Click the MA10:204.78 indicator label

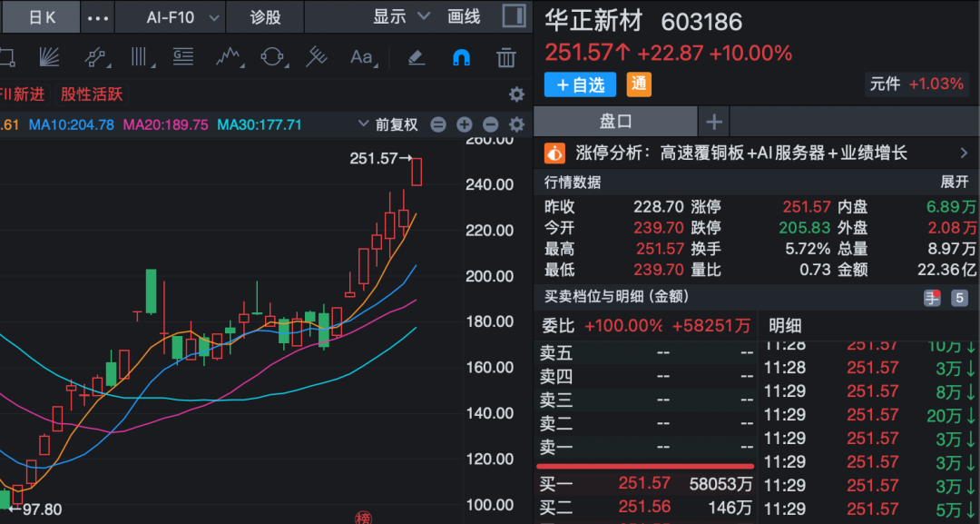coord(72,124)
